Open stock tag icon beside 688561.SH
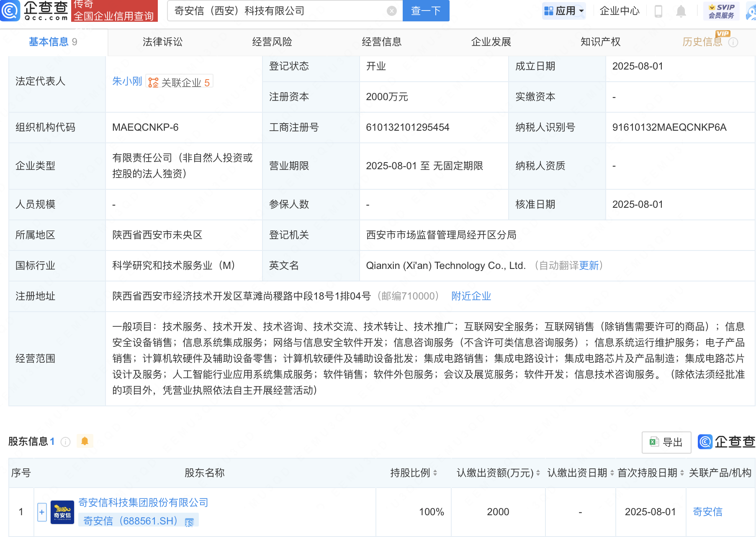The image size is (756, 537). point(189,522)
